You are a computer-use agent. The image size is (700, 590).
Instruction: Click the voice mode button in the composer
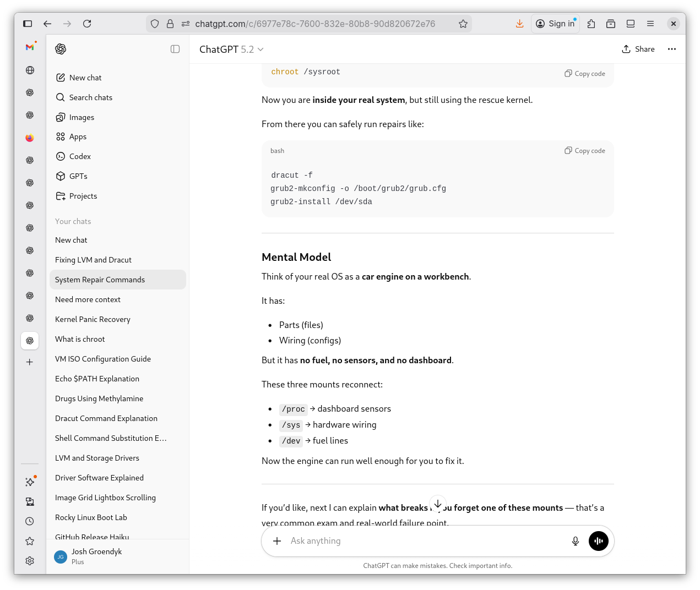(x=598, y=541)
